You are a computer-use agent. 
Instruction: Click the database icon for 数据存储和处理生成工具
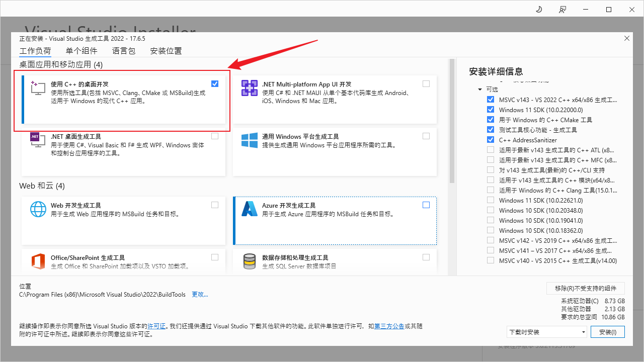point(249,261)
